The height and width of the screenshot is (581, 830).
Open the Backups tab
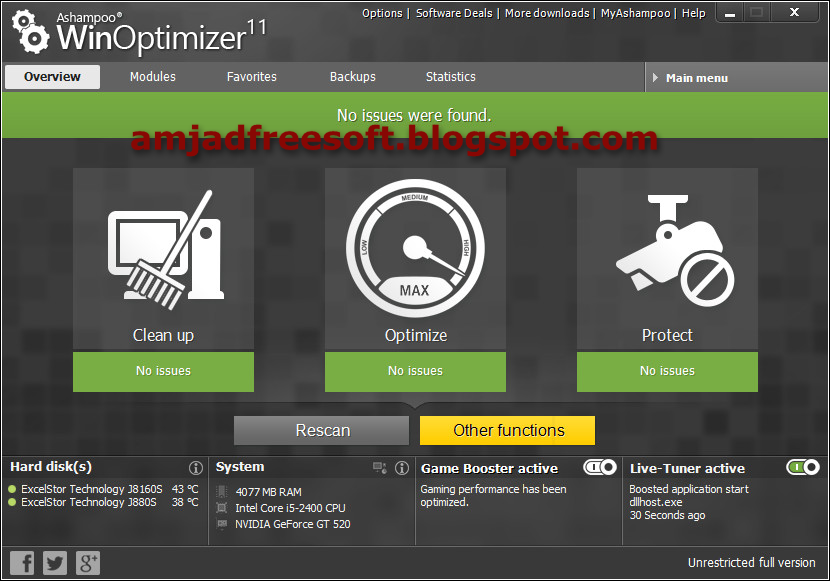pyautogui.click(x=353, y=77)
